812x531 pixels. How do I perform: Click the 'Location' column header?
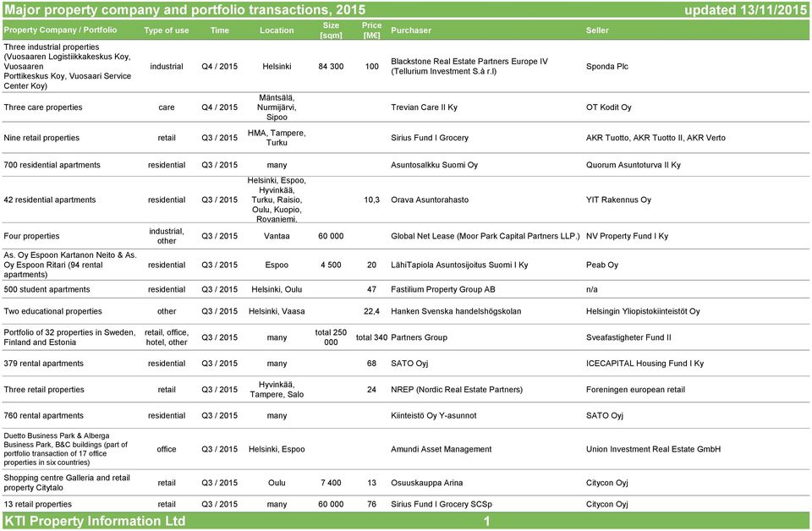(x=277, y=30)
